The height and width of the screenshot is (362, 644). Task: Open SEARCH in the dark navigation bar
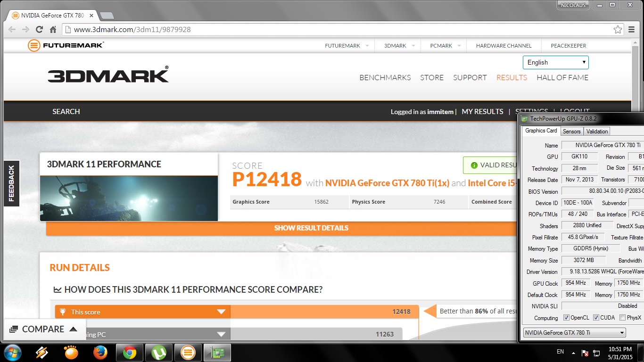(66, 112)
